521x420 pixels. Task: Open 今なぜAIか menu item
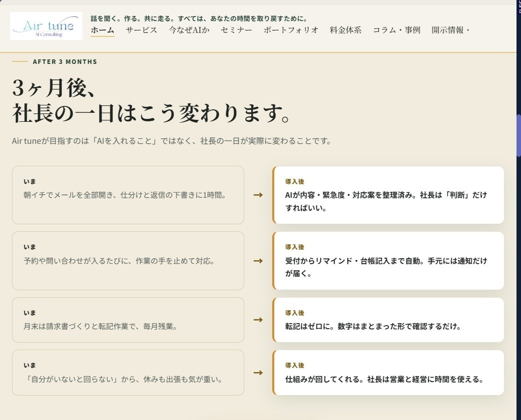(x=189, y=30)
